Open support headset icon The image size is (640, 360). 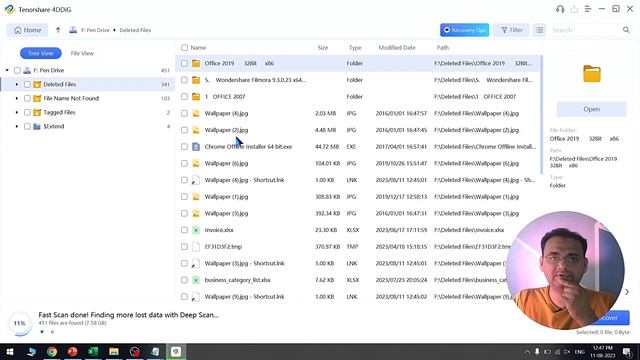pos(560,9)
